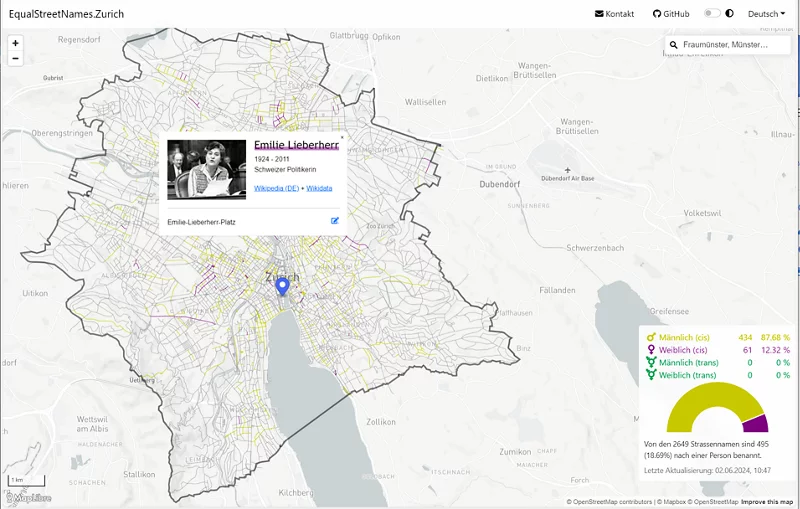800x509 pixels.
Task: Click the male symbol icon in legend
Action: (651, 337)
